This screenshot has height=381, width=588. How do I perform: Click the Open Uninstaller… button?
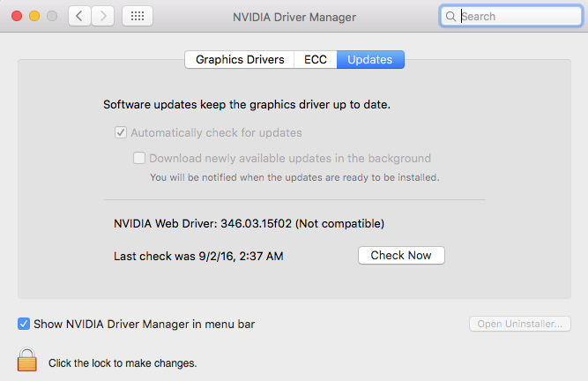[x=520, y=324]
